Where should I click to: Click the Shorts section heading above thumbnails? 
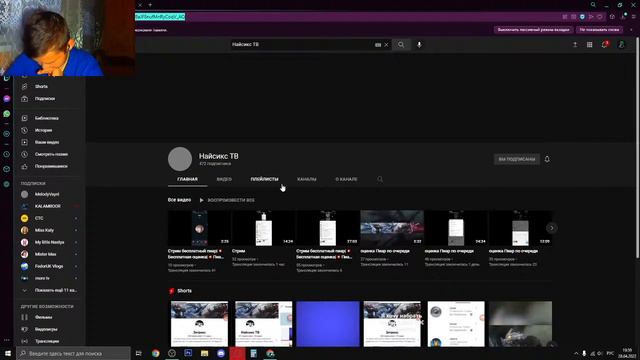(184, 291)
